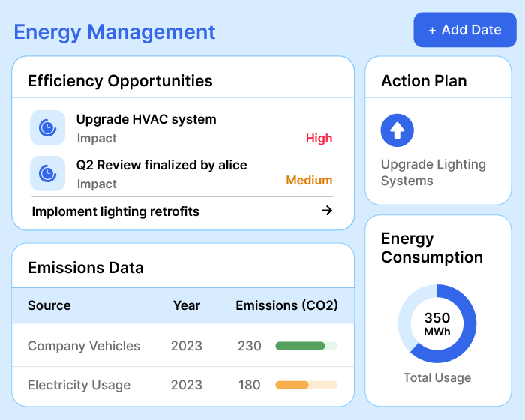
Task: Click the Source column header
Action: coord(49,305)
